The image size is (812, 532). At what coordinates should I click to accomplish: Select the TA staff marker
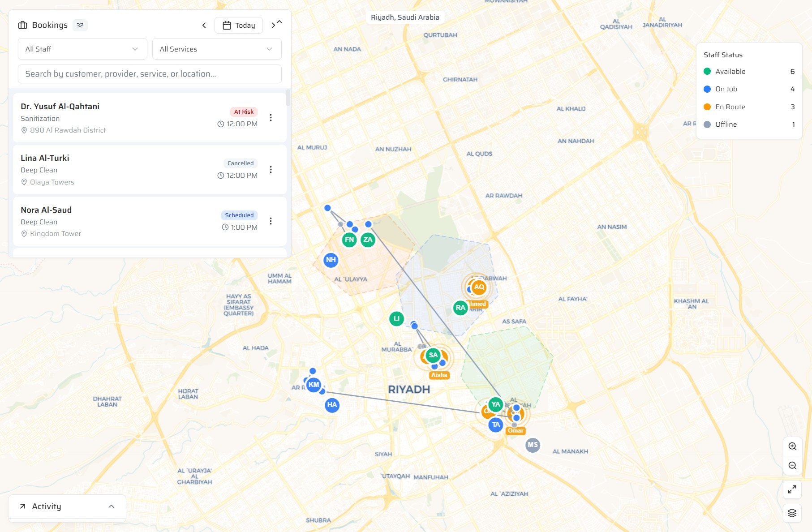tap(495, 425)
